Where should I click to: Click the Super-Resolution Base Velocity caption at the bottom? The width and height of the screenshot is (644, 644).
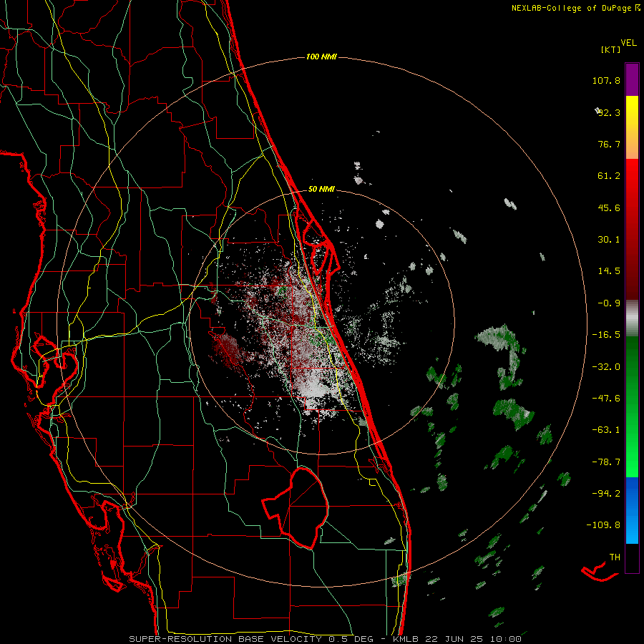[326, 639]
